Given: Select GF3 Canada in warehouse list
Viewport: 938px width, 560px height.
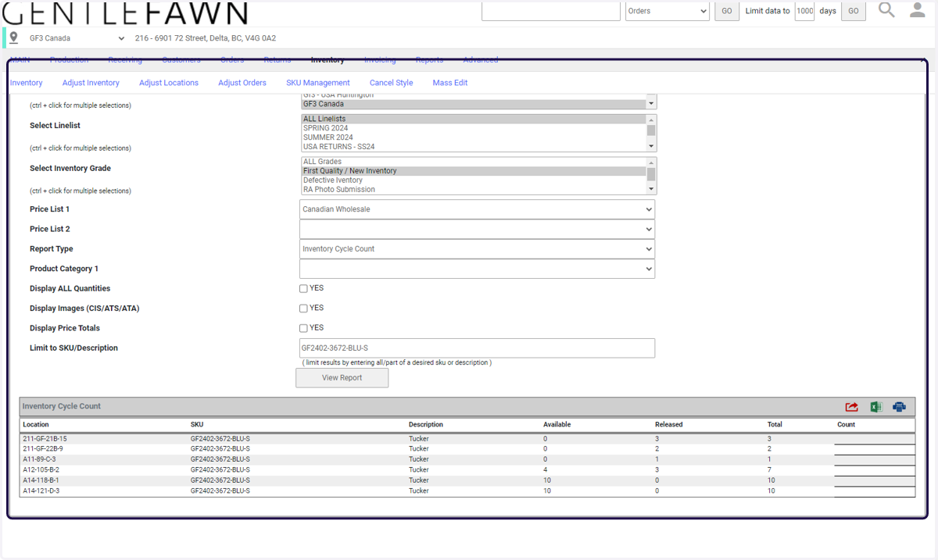Looking at the screenshot, I should (x=474, y=104).
